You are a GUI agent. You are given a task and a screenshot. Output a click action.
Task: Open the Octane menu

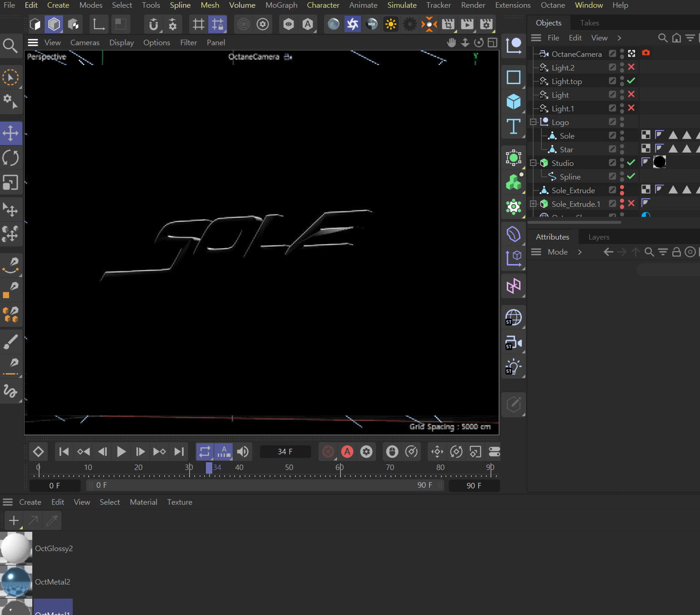coord(553,5)
